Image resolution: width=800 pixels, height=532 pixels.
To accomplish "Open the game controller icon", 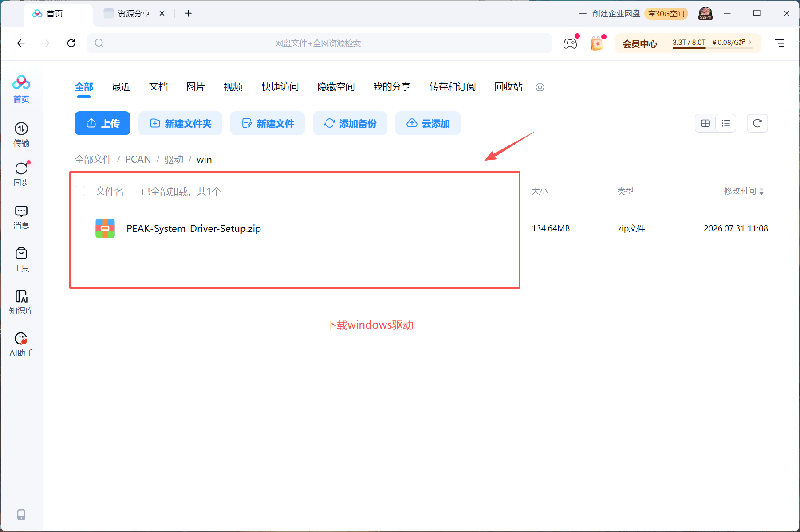I will tap(570, 43).
